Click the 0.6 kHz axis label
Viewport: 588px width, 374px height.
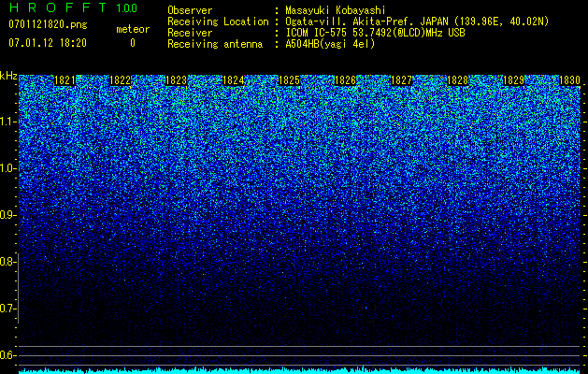(7, 355)
